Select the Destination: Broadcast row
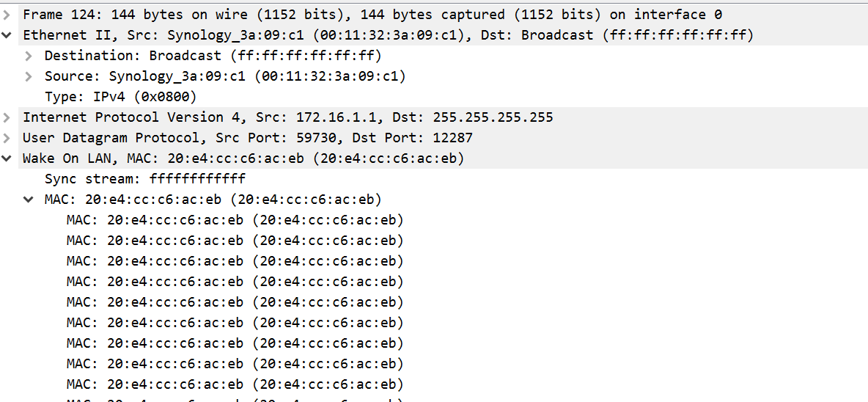868x402 pixels. (x=213, y=56)
